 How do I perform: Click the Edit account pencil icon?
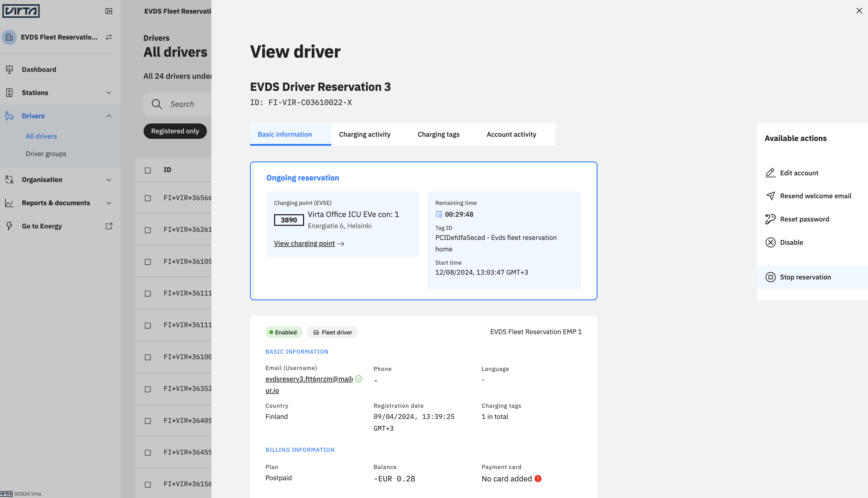tap(770, 173)
